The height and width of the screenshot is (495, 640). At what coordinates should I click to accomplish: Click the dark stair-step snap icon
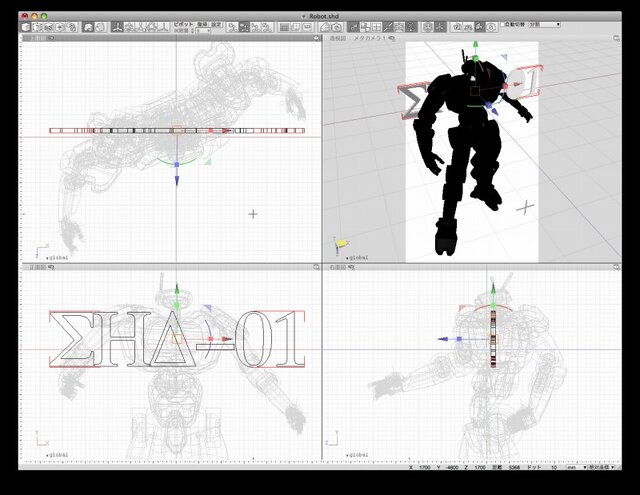353,27
